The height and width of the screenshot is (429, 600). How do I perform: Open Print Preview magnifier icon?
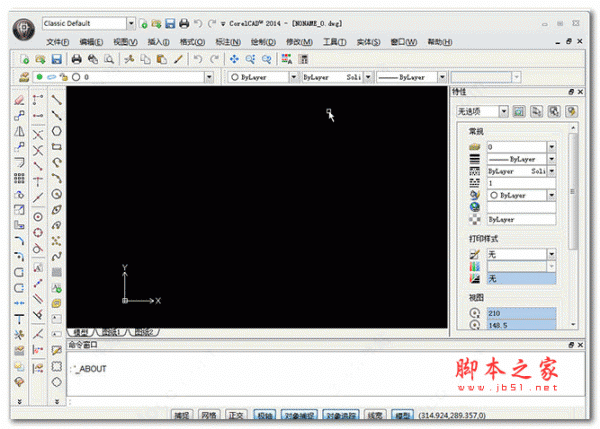click(109, 59)
